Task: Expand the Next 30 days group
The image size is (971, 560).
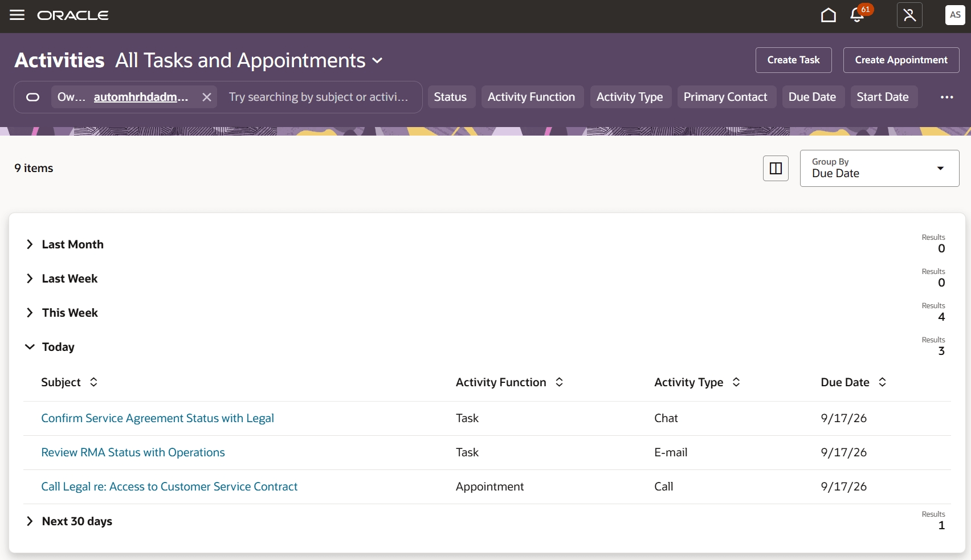Action: [x=30, y=521]
